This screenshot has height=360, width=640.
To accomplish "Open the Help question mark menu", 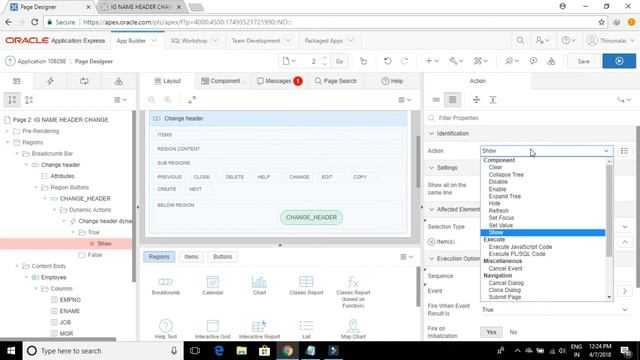I will [568, 40].
